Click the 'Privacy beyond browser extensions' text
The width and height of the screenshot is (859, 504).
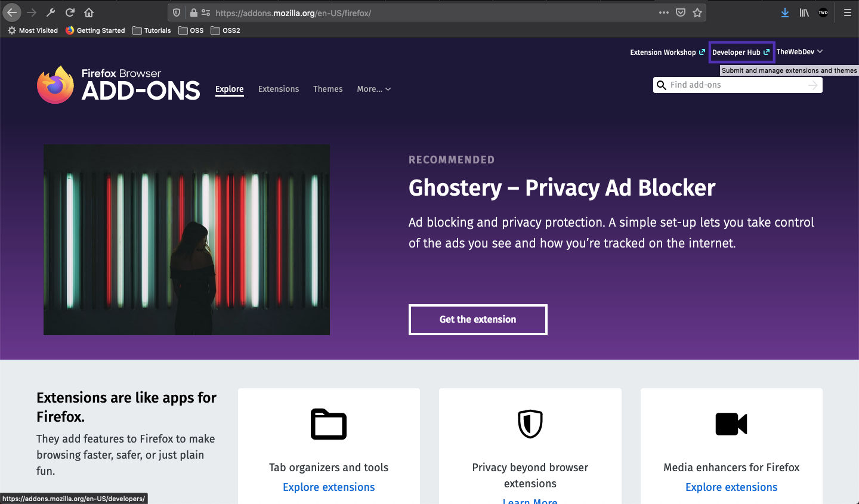[x=530, y=475]
